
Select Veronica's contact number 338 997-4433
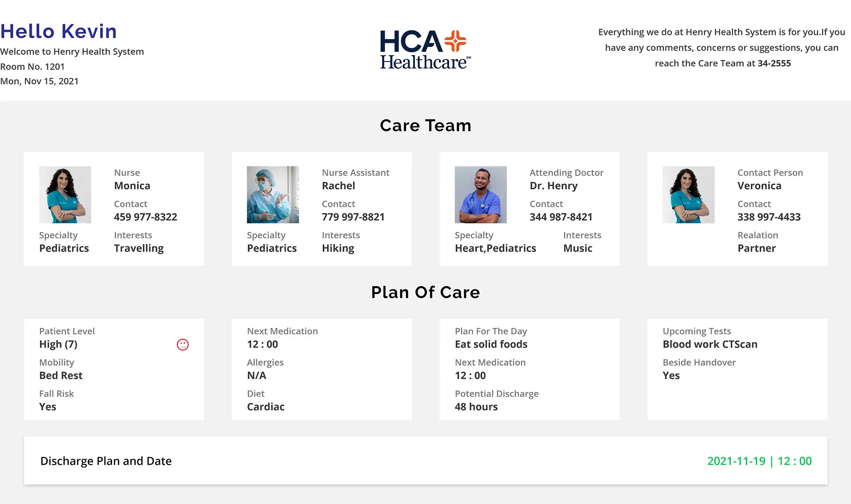tap(769, 217)
